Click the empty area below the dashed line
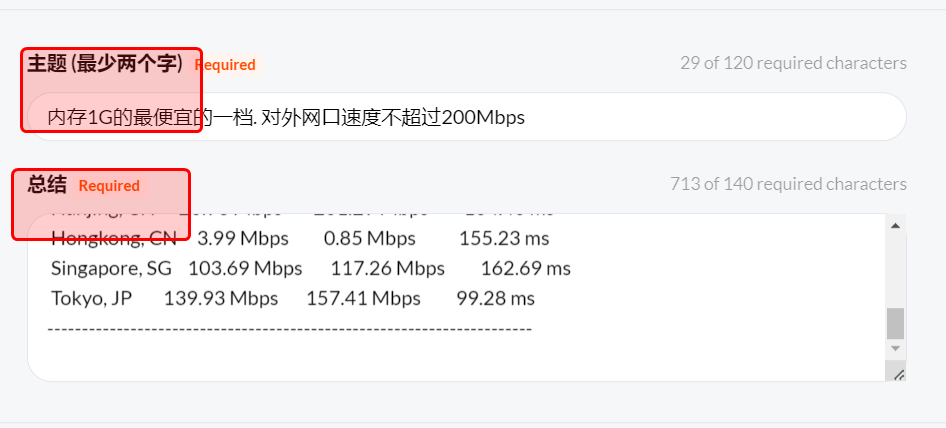Screen dimensions: 946x428 coord(400,358)
